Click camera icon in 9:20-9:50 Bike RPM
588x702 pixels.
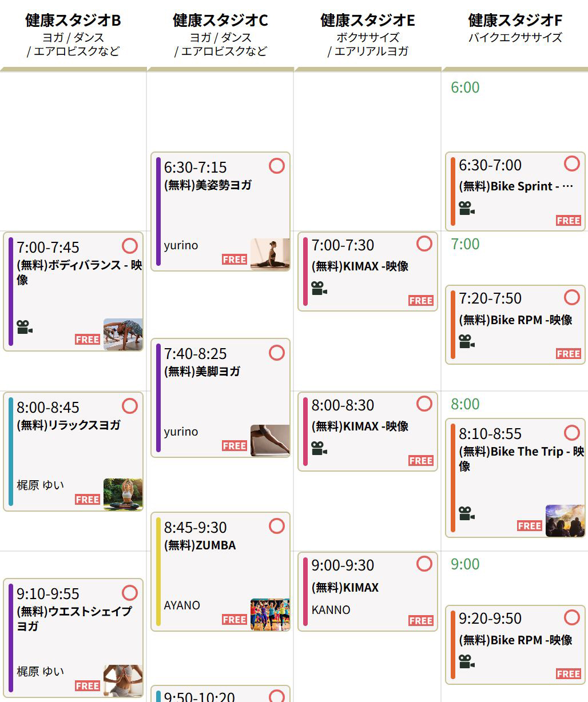click(467, 661)
